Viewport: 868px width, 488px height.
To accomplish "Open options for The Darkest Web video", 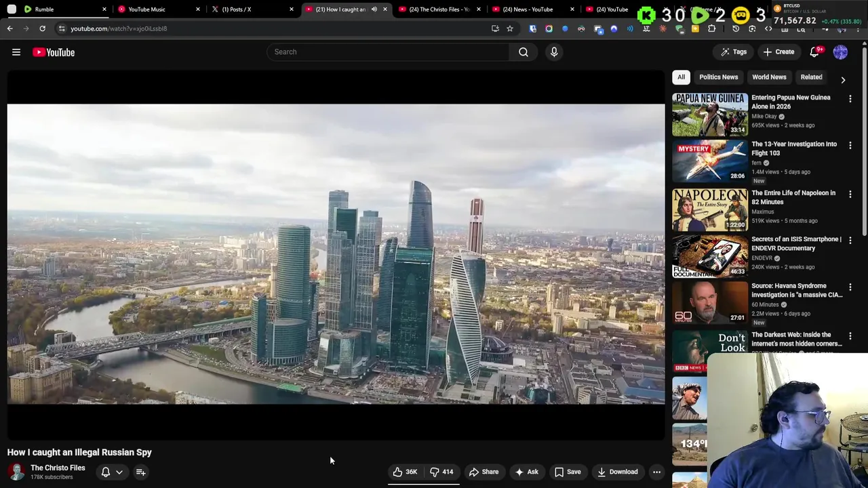I will [850, 336].
